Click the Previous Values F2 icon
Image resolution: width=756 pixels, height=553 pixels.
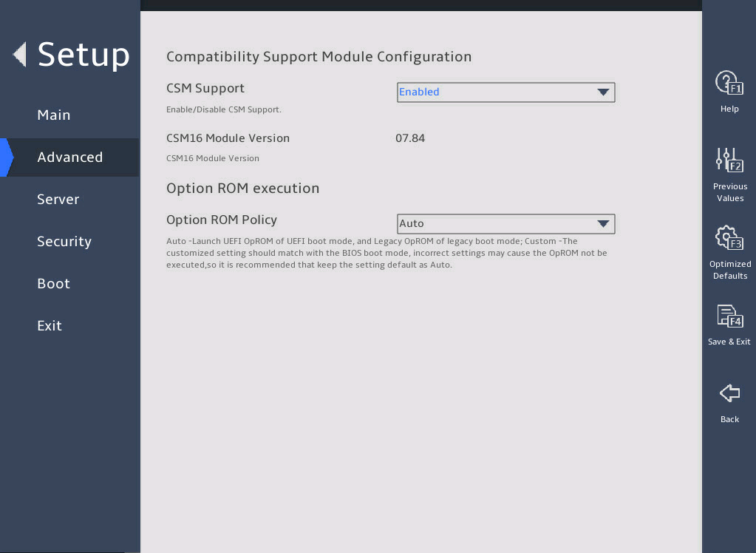(x=729, y=160)
